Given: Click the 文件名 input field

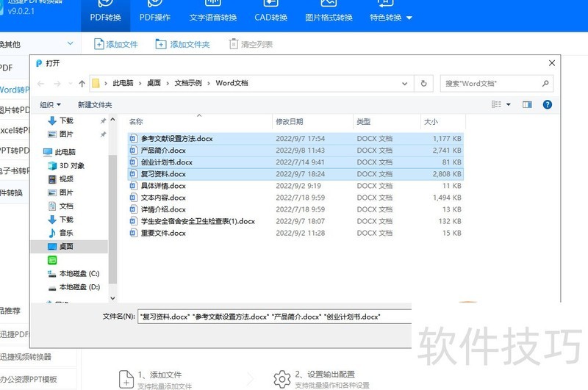Looking at the screenshot, I should coord(274,317).
